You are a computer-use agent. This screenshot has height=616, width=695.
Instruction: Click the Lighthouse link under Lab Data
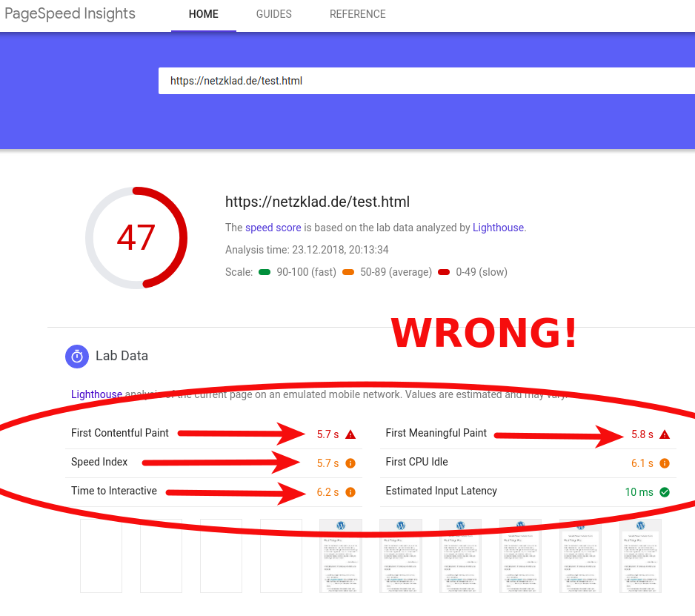coord(96,394)
